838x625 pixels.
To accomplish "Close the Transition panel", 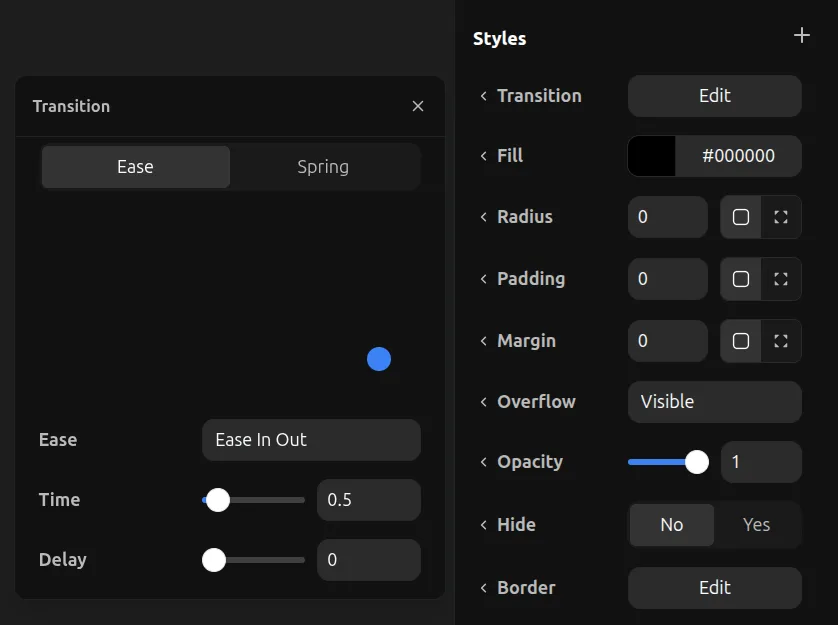I will pos(418,106).
